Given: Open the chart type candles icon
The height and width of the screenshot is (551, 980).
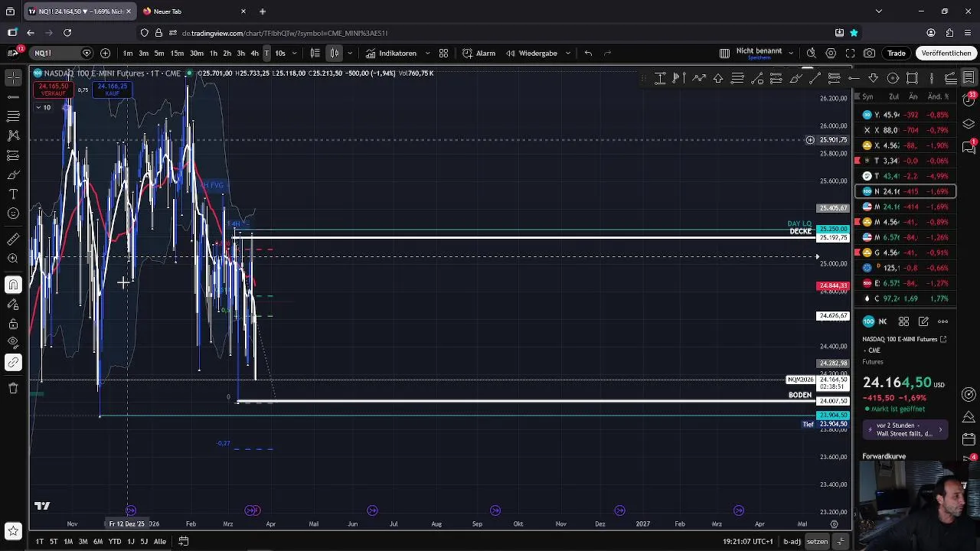Looking at the screenshot, I should pyautogui.click(x=335, y=53).
